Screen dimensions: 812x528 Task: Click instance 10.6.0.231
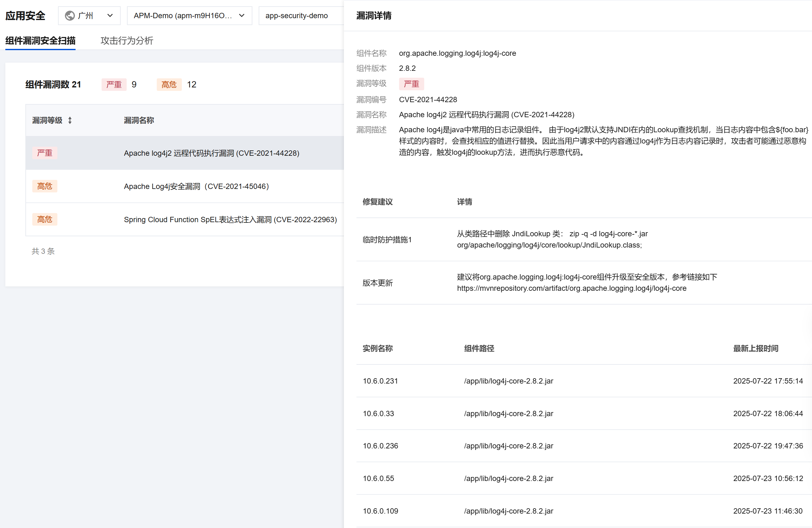pyautogui.click(x=380, y=381)
